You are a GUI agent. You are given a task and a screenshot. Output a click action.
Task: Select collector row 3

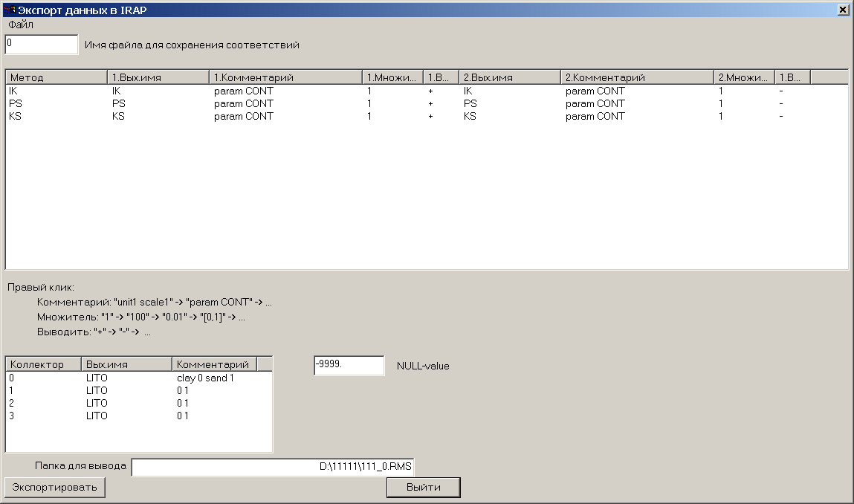coord(11,416)
